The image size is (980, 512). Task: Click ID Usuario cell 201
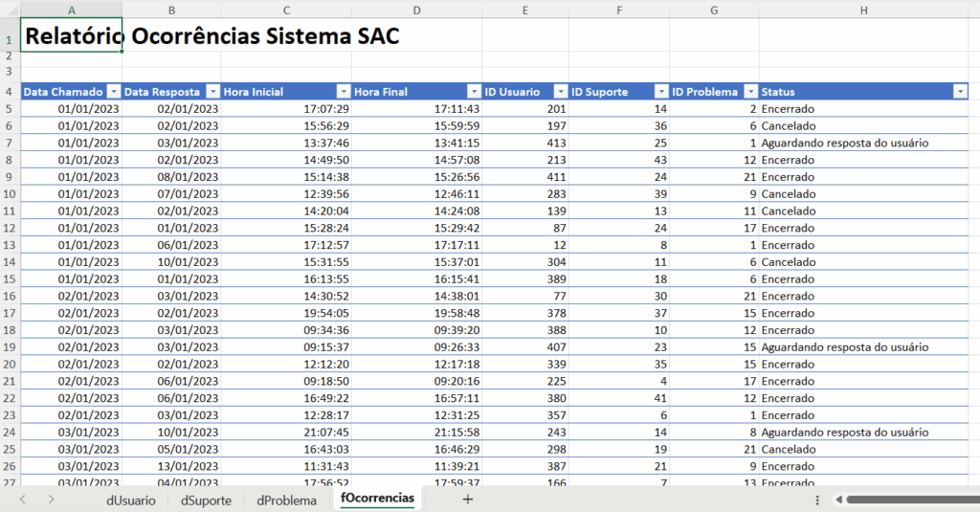point(556,109)
